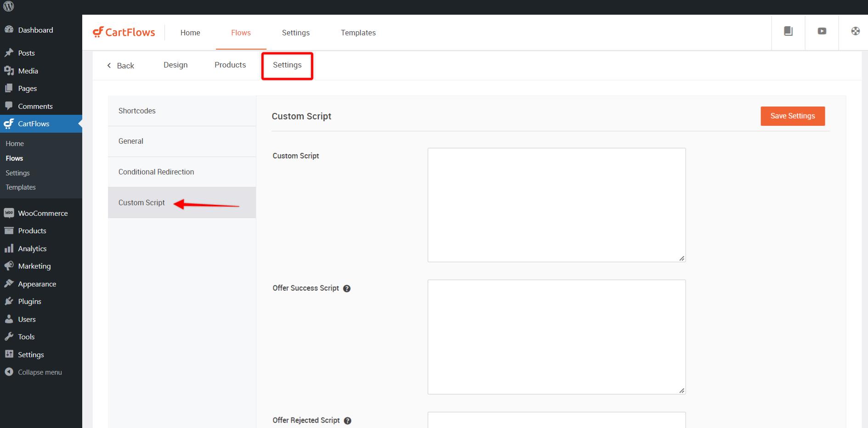
Task: Switch to the Products step tab
Action: pyautogui.click(x=230, y=65)
